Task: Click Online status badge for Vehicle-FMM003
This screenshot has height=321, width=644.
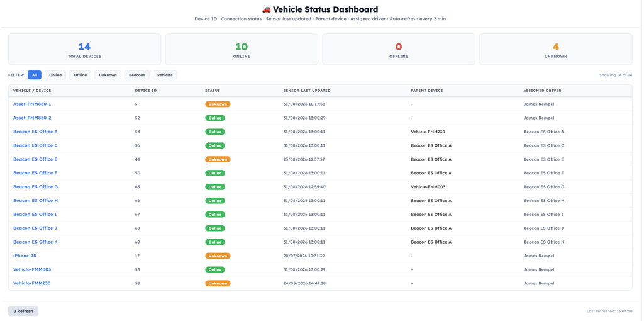Action: click(215, 269)
